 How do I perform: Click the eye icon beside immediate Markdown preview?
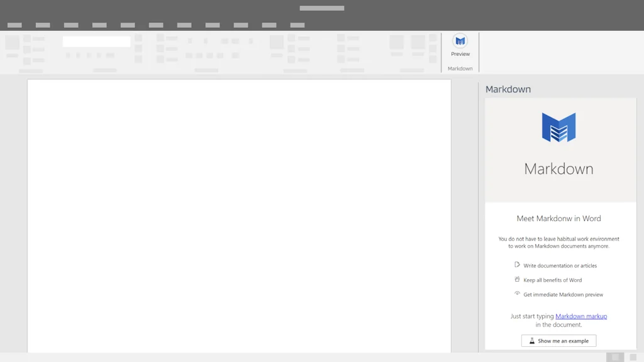tap(517, 293)
